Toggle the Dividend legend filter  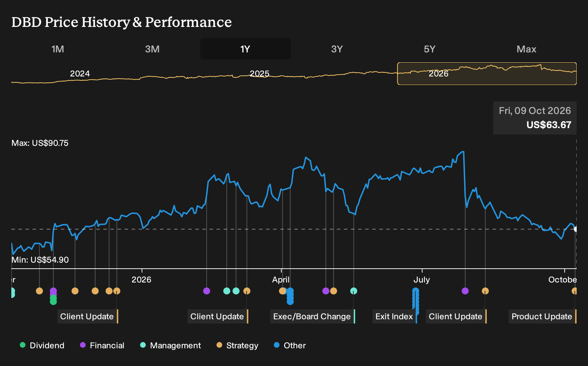(42, 345)
